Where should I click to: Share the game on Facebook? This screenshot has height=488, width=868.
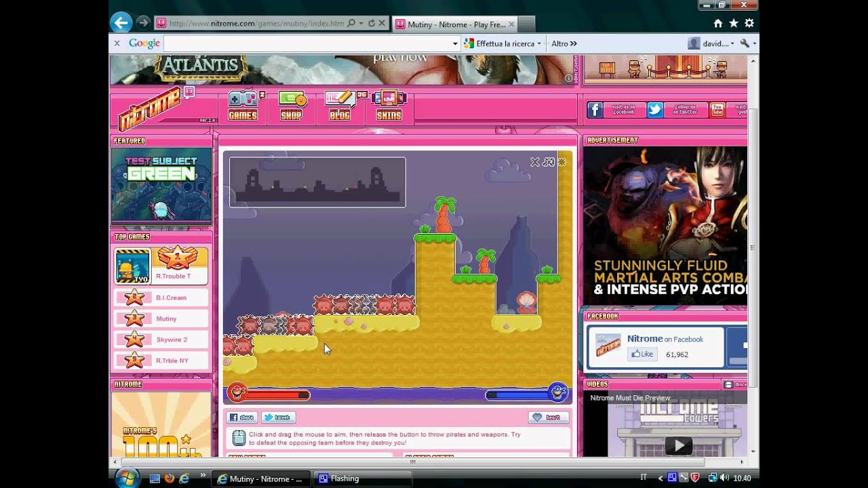pyautogui.click(x=242, y=418)
